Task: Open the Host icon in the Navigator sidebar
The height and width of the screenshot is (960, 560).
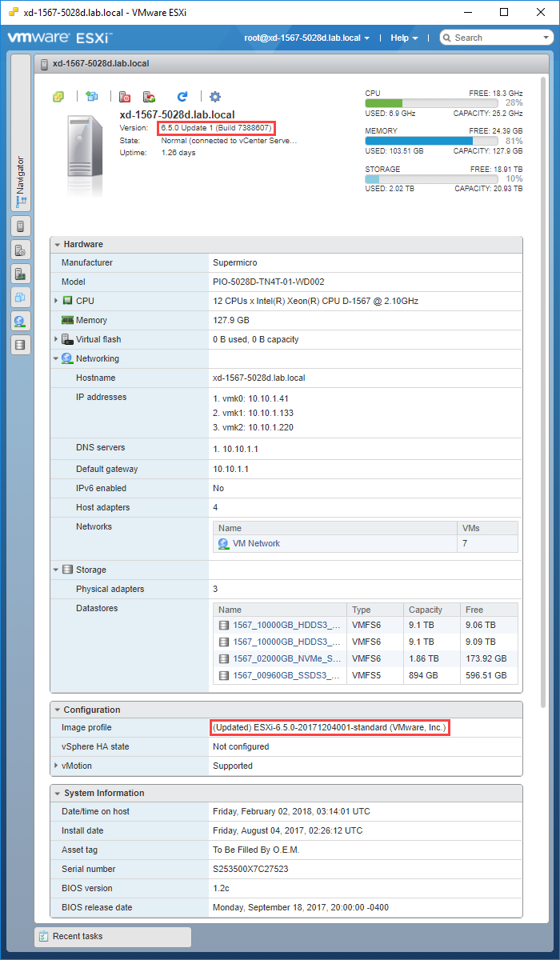Action: coord(21,226)
